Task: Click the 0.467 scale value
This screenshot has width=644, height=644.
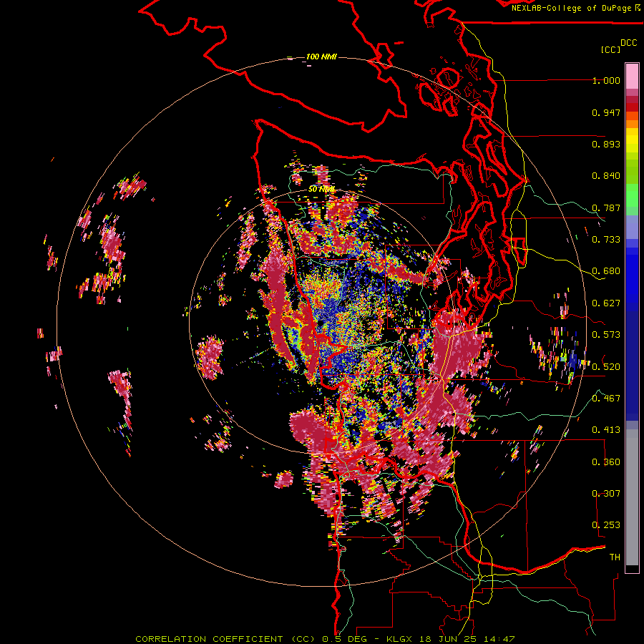Action: pyautogui.click(x=606, y=398)
